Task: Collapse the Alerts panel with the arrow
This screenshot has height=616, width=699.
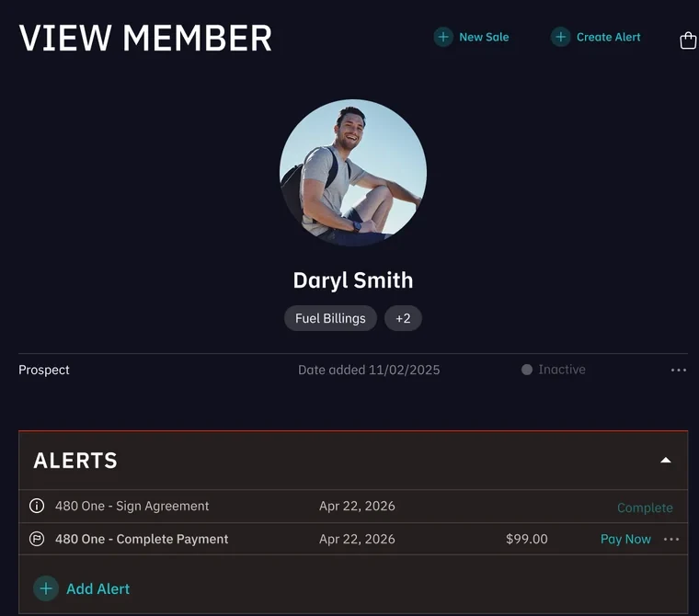Action: click(x=666, y=460)
